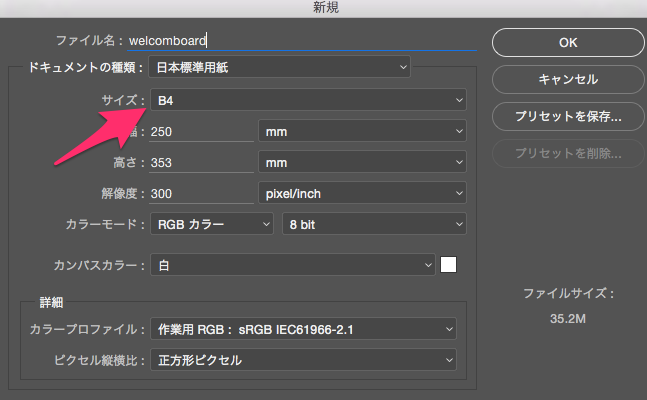Open the ピクセル縦横比 dropdown
The width and height of the screenshot is (647, 400).
303,360
